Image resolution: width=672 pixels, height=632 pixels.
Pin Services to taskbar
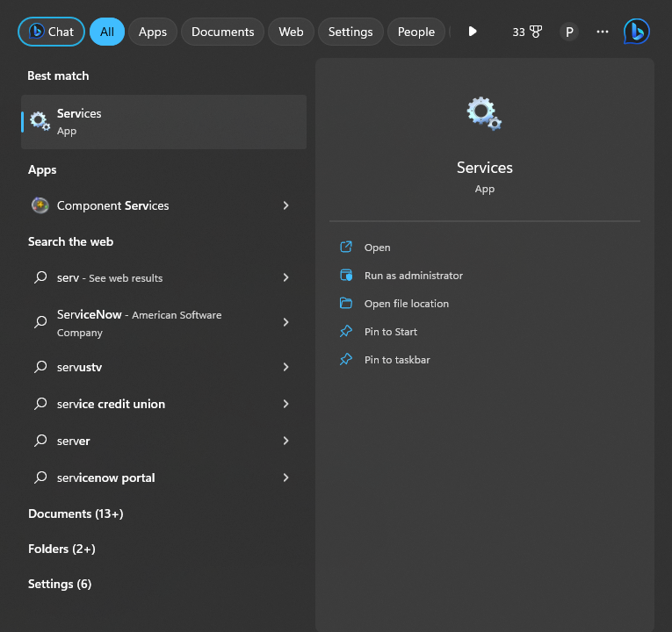coord(397,360)
